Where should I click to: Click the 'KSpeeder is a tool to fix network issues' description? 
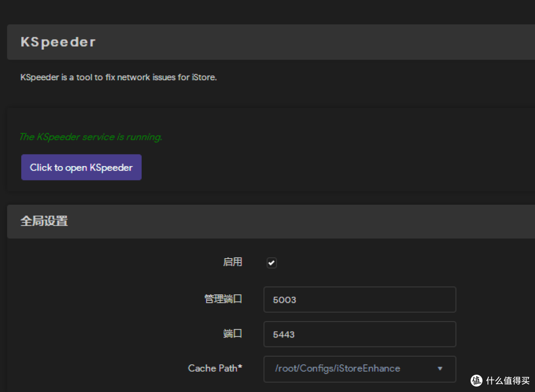click(x=118, y=77)
